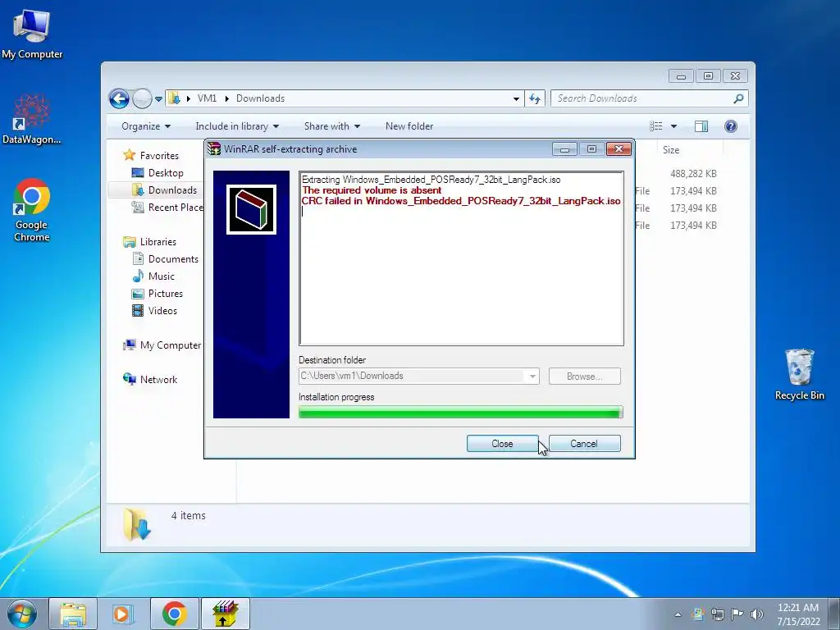Image resolution: width=840 pixels, height=630 pixels.
Task: Open the Action Center flag icon
Action: [x=737, y=614]
